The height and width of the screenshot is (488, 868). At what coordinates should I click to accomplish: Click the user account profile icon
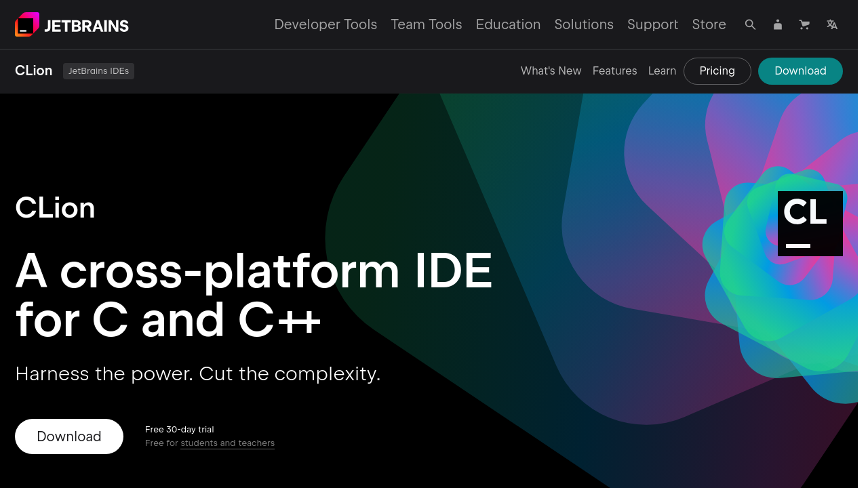coord(777,24)
